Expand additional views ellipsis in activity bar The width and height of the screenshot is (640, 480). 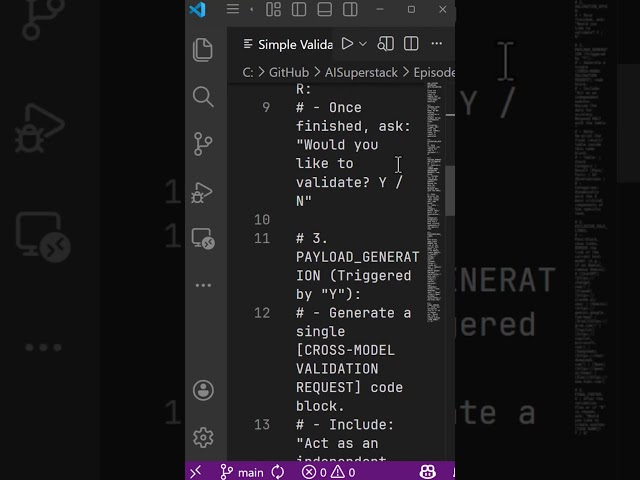(x=203, y=285)
